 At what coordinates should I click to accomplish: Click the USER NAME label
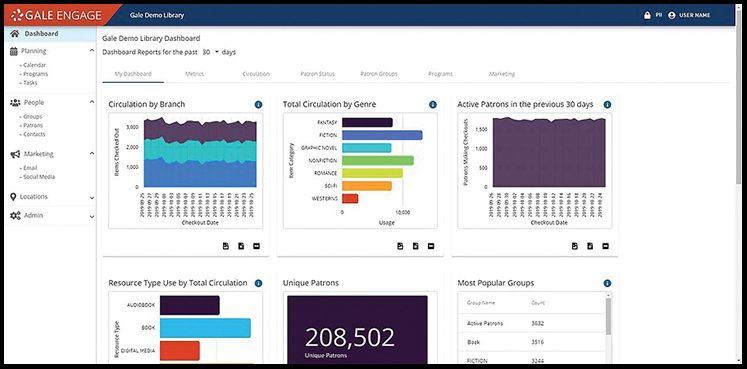tap(695, 15)
